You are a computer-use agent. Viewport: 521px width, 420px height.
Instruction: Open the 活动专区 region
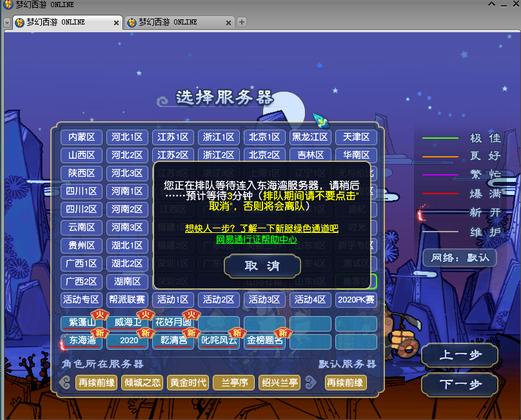coord(81,299)
